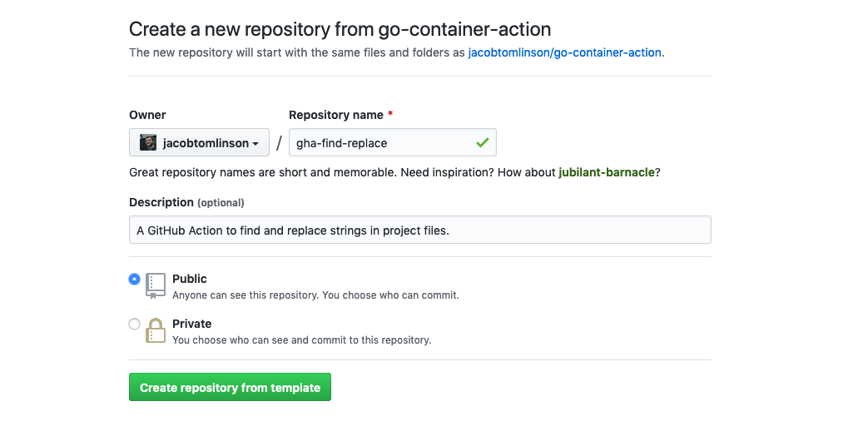The width and height of the screenshot is (868, 431).
Task: Click the caret arrow on the Owner selector
Action: [x=255, y=144]
